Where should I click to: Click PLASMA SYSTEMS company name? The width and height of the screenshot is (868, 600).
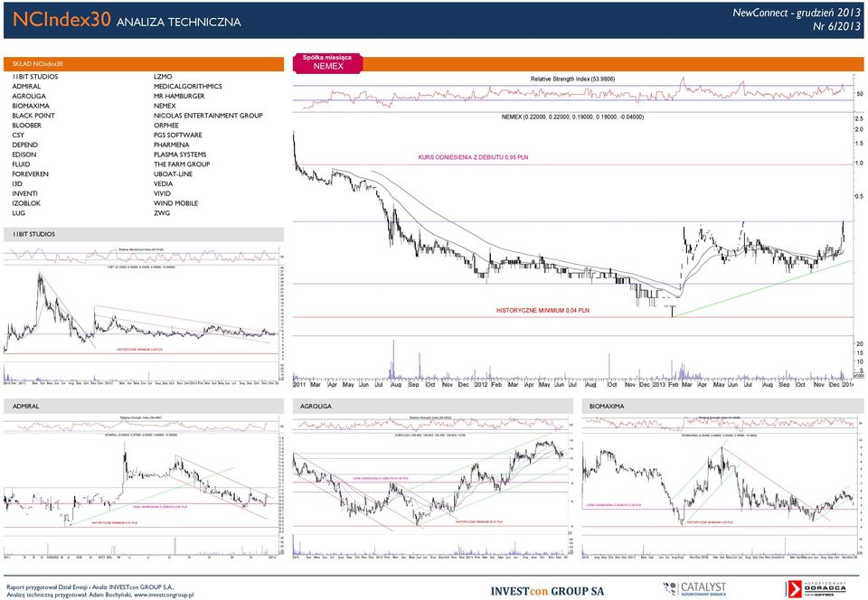point(180,155)
